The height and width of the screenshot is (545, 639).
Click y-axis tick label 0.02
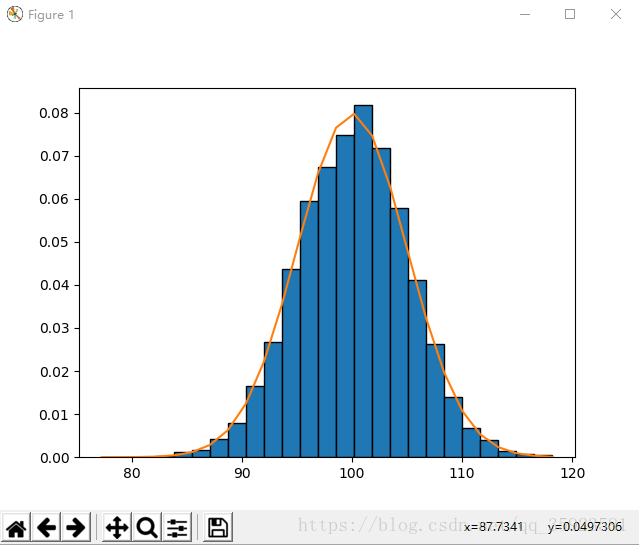54,372
